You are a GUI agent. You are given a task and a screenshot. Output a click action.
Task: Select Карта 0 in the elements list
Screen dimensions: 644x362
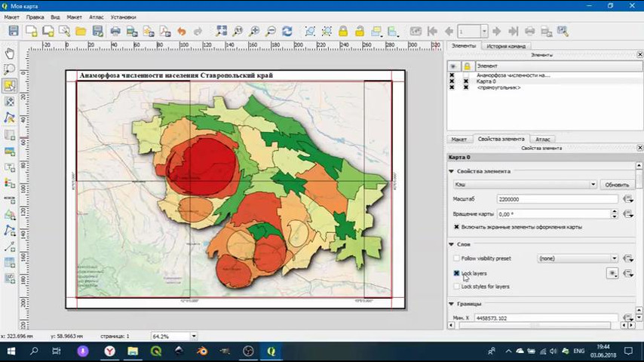[486, 81]
